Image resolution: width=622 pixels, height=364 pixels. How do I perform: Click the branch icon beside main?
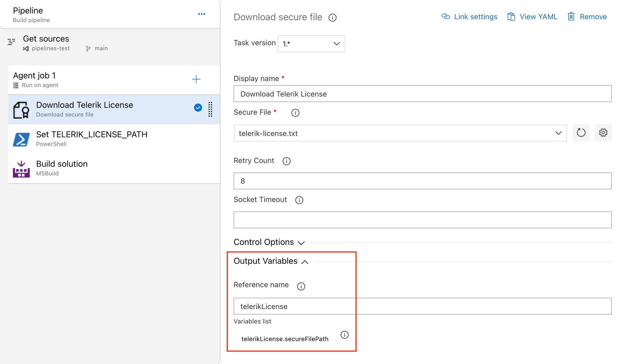coord(87,48)
